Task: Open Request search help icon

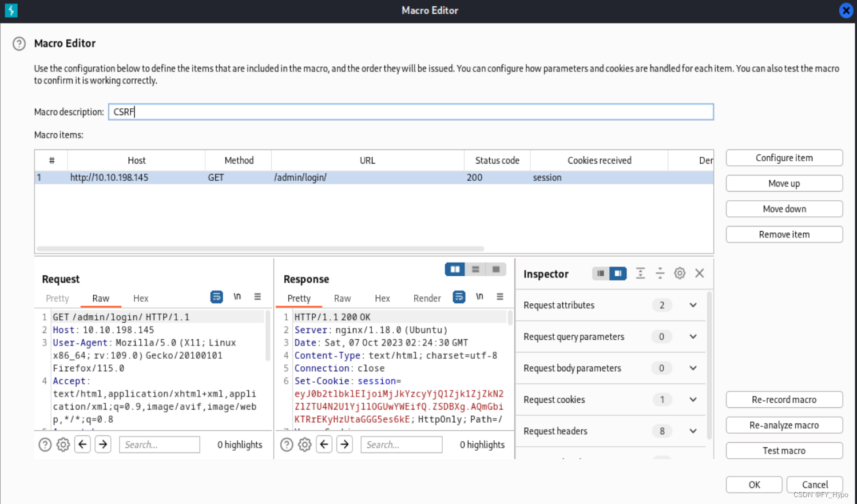Action: 45,445
